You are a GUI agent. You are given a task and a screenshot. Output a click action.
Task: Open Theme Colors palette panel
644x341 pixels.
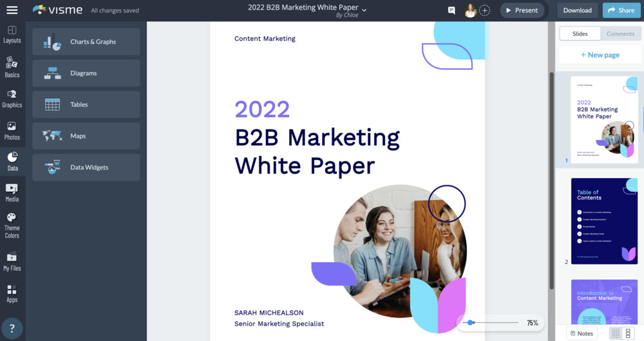click(x=12, y=225)
